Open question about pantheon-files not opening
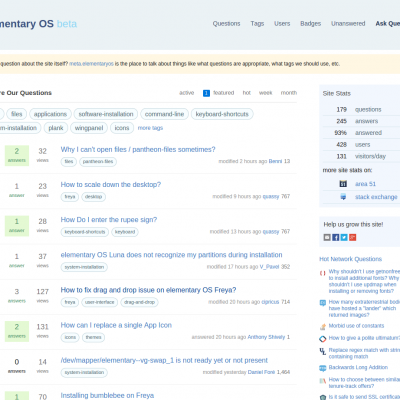 click(138, 149)
